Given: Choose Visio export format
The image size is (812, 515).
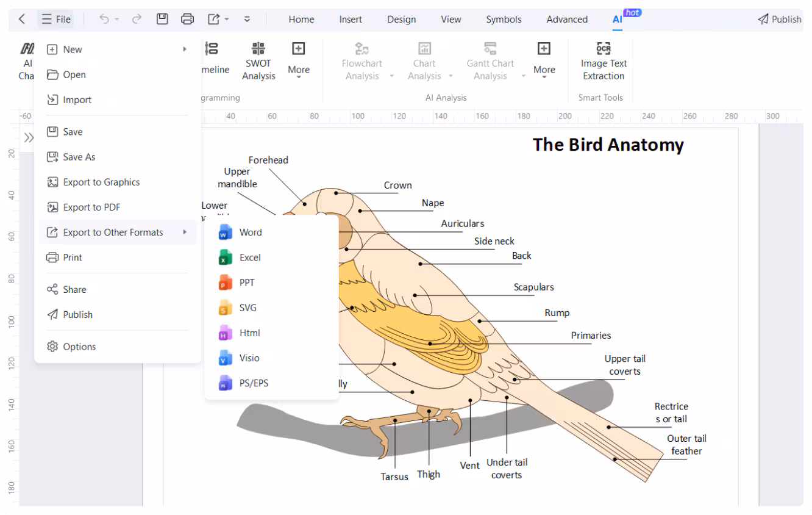Looking at the screenshot, I should (x=249, y=358).
